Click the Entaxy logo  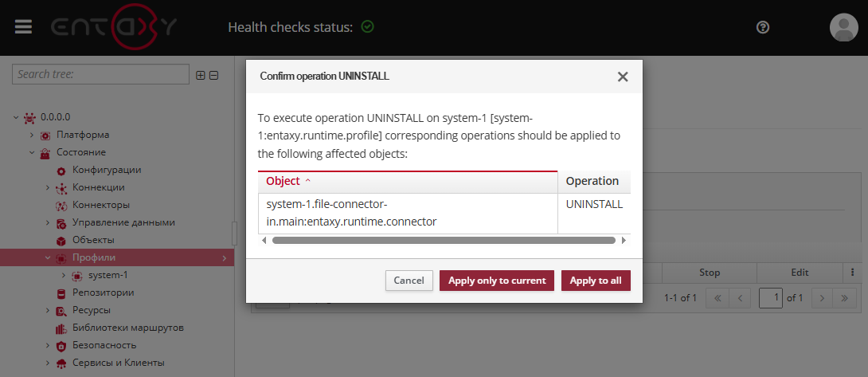[114, 27]
